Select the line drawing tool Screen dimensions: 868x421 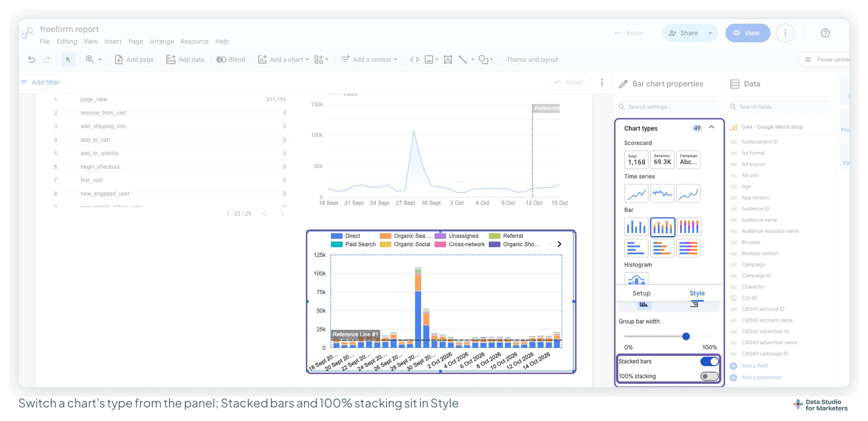[x=463, y=59]
